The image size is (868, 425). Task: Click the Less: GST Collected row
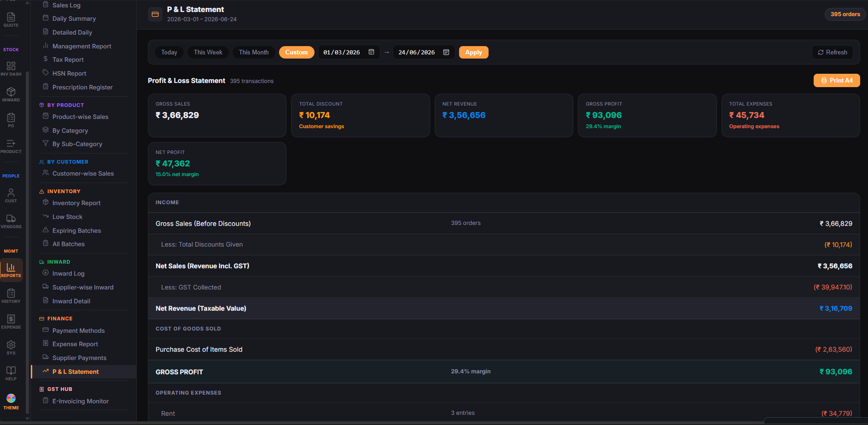(504, 287)
